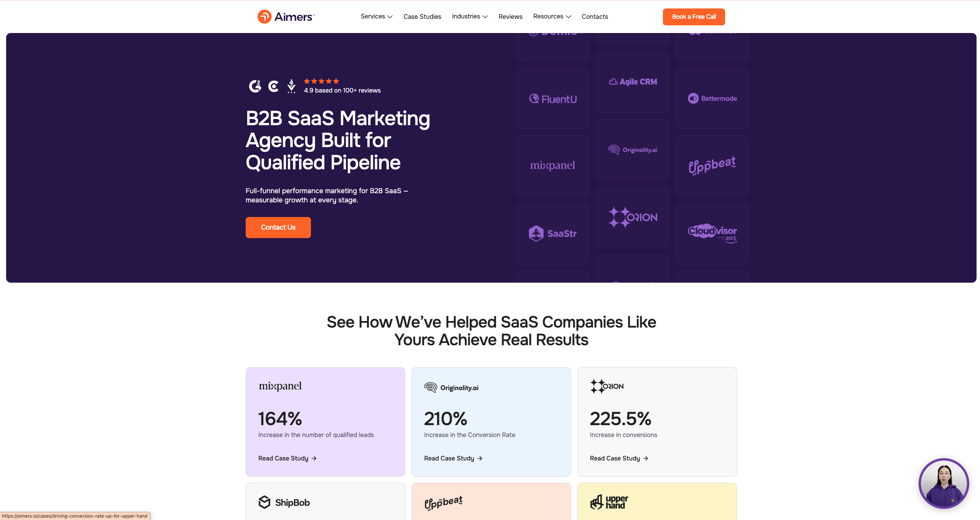This screenshot has height=520, width=980.
Task: Select the Agile CRM logo tile
Action: coord(632,82)
